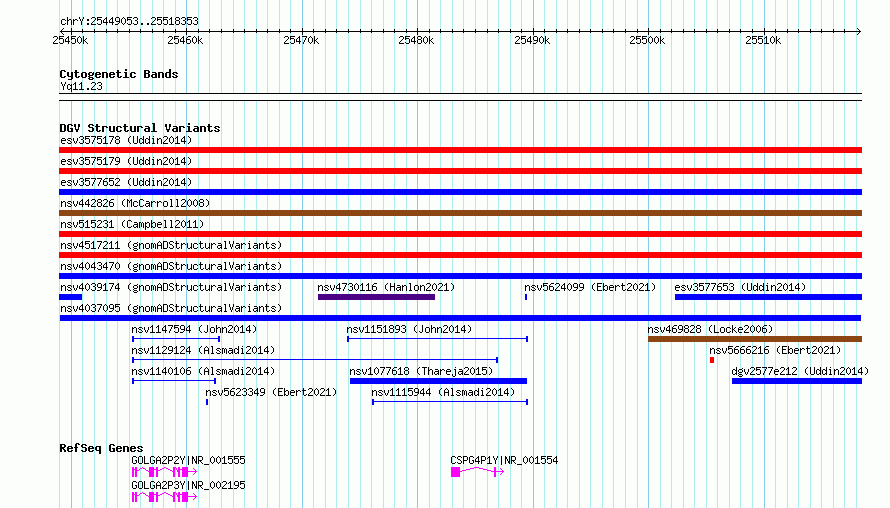Click the nsv1129124 (Alsmadi2014) long line feature
Screen dimensions: 890x508
[315, 360]
